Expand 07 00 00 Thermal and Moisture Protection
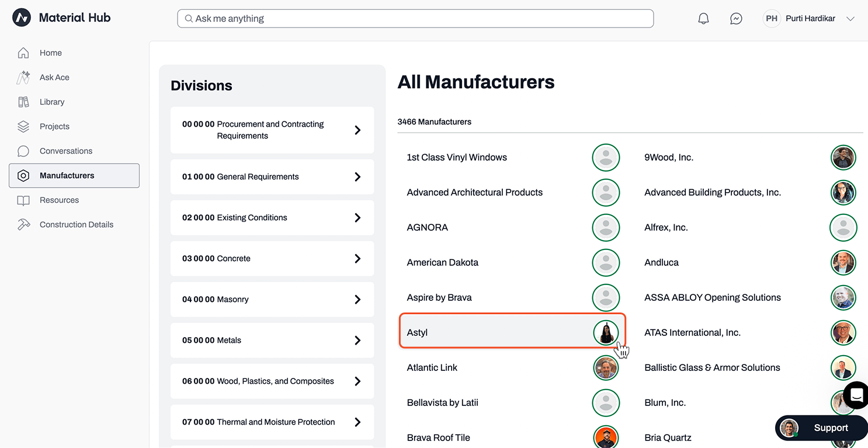The image size is (868, 448). pyautogui.click(x=272, y=422)
